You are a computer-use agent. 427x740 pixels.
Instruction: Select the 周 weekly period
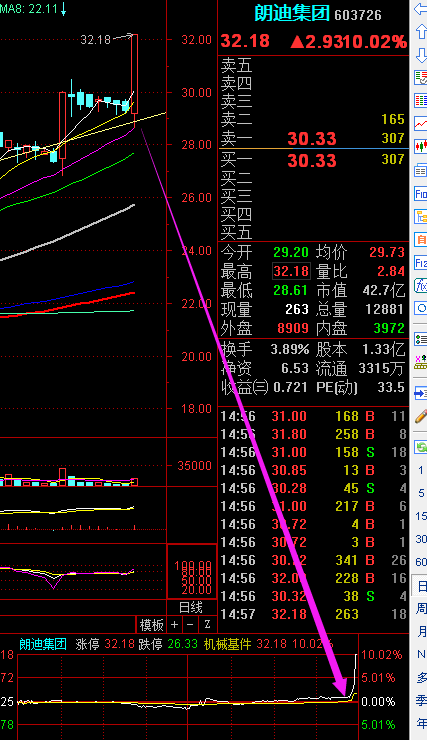point(421,608)
